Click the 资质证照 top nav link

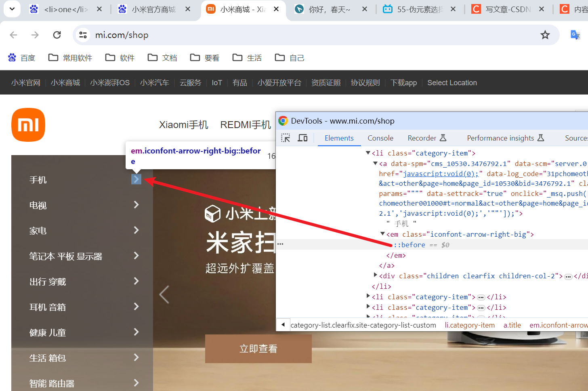(x=326, y=83)
